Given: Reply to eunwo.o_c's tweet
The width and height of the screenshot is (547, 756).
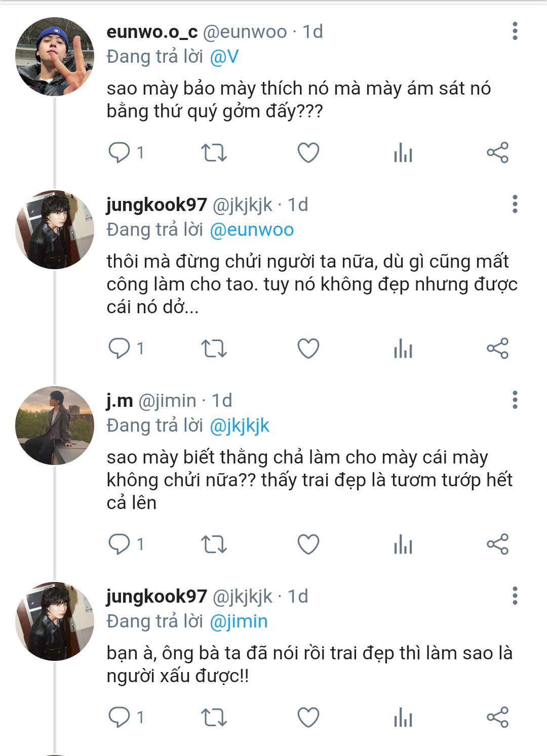Looking at the screenshot, I should tap(120, 152).
